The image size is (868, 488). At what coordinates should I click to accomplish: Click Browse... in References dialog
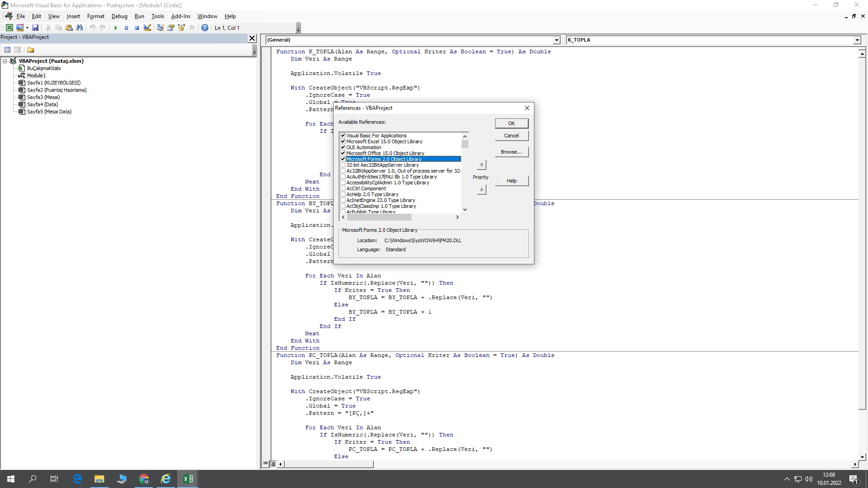pos(511,152)
